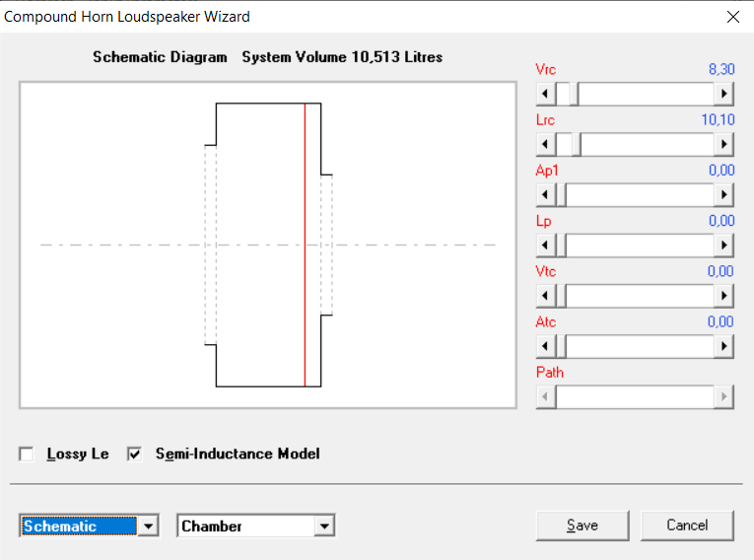
Task: Click the Ap1 value 0,00
Action: [721, 171]
